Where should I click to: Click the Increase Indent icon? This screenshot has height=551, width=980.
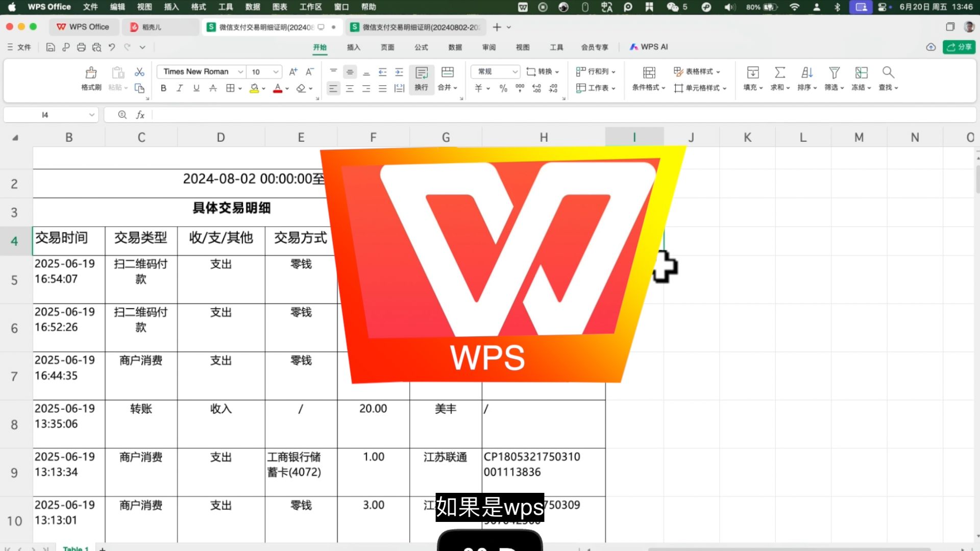click(399, 72)
